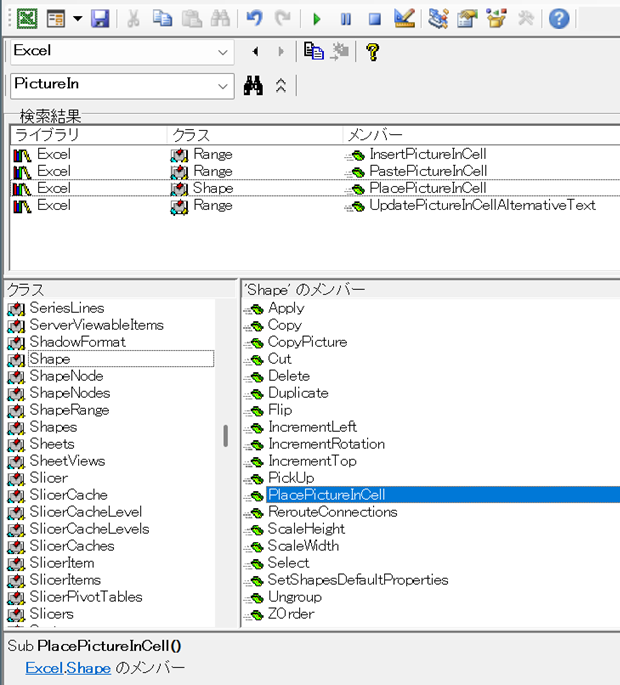The image size is (620, 685).
Task: Select Delete member
Action: coord(289,376)
